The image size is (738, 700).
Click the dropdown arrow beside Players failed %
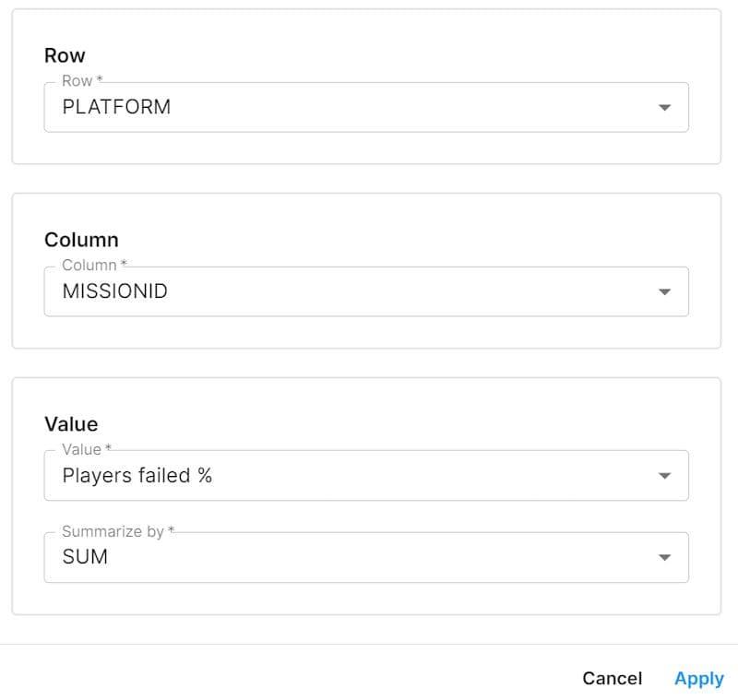[x=667, y=475]
